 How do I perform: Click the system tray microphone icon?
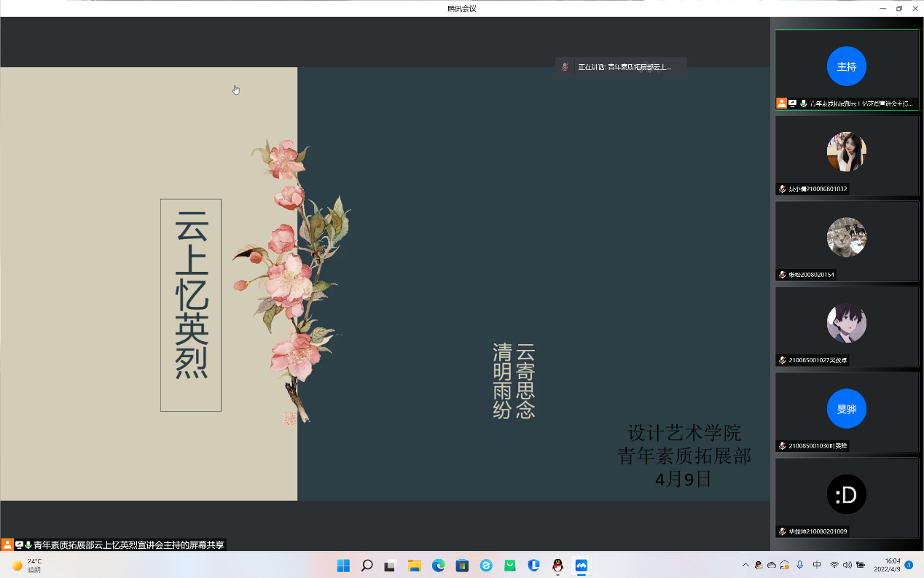799,565
